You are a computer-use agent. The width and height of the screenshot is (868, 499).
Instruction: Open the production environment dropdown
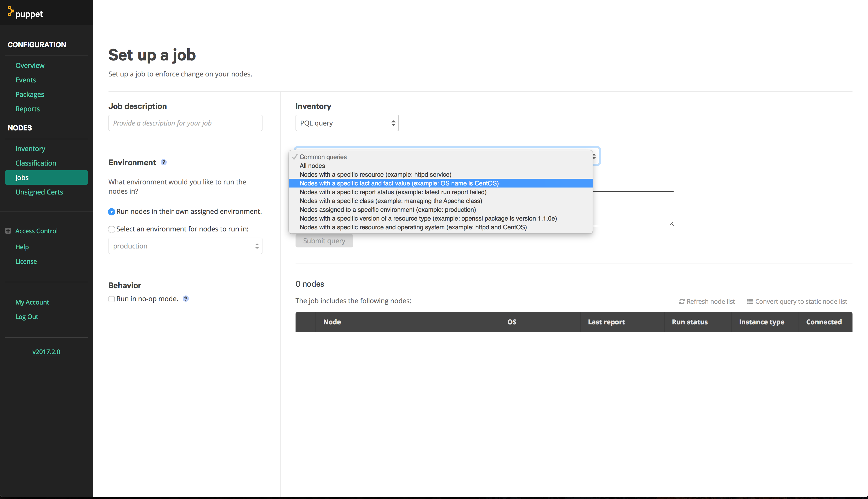point(185,246)
